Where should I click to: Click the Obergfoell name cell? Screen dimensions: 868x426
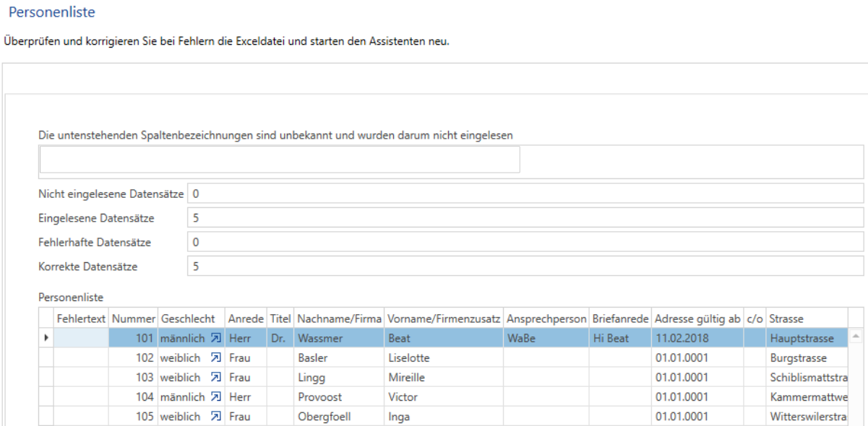pyautogui.click(x=339, y=417)
